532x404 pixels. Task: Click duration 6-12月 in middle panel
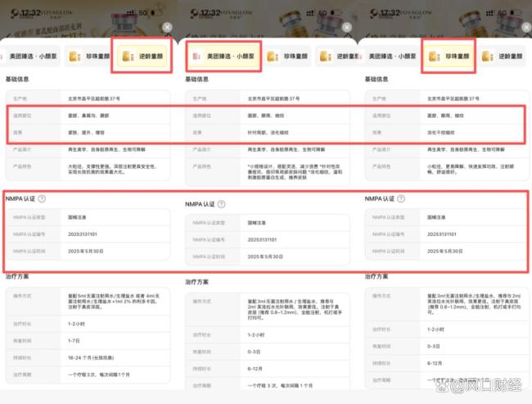(255, 369)
